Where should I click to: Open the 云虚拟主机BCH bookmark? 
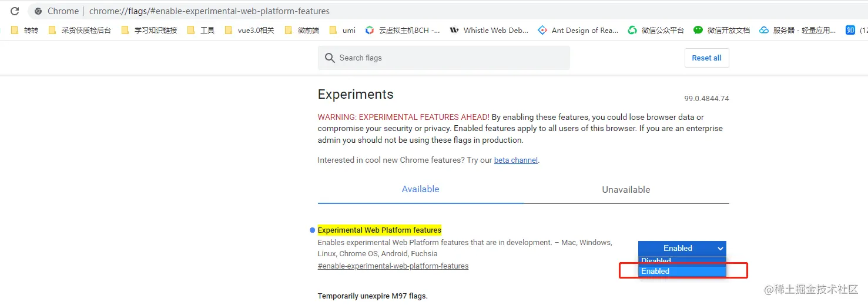[403, 30]
